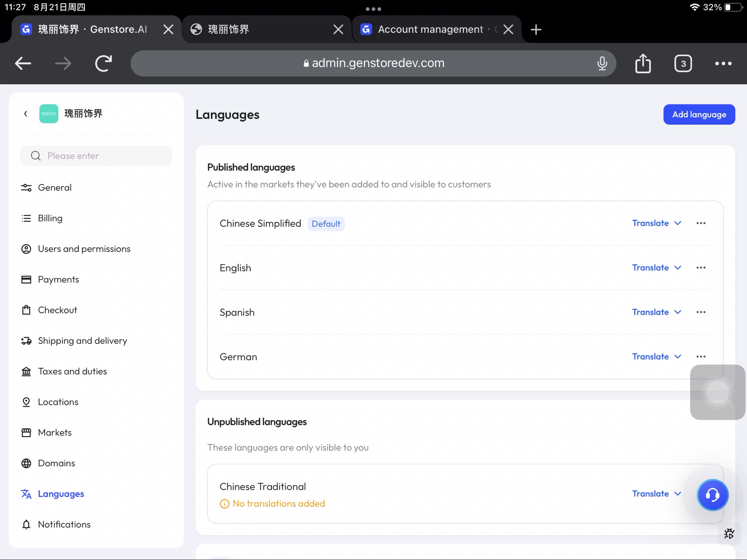Screen dimensions: 747x560
Task: Reload the page with refresh icon
Action: tap(103, 63)
